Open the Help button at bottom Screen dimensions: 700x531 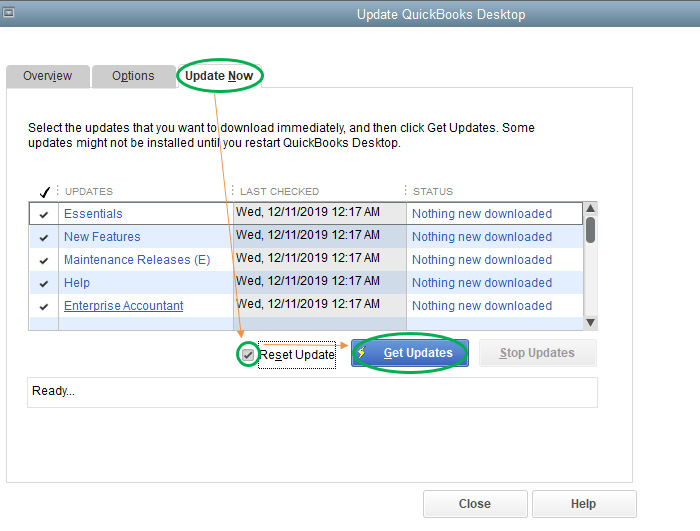pos(584,504)
